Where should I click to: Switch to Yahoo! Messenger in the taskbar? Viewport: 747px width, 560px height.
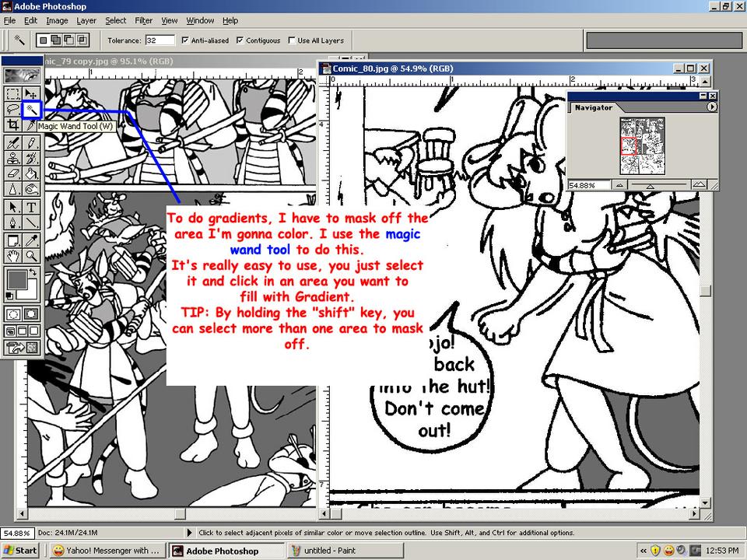[x=107, y=551]
